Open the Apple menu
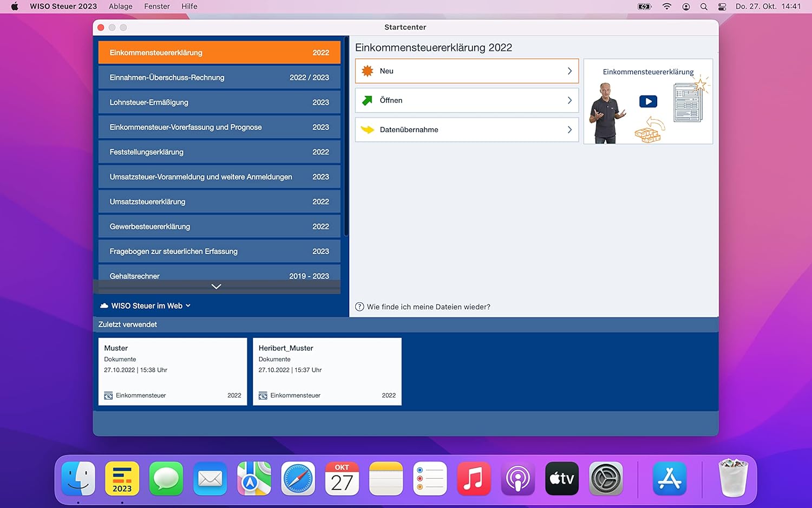 [x=15, y=6]
